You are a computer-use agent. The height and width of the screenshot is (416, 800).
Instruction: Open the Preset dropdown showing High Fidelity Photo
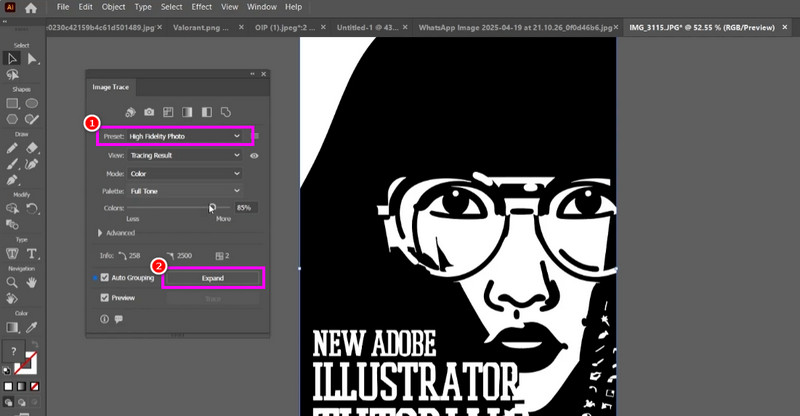point(184,136)
